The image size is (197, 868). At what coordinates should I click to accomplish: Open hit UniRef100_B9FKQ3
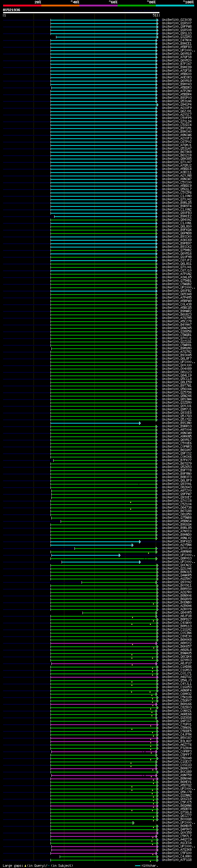177,542
